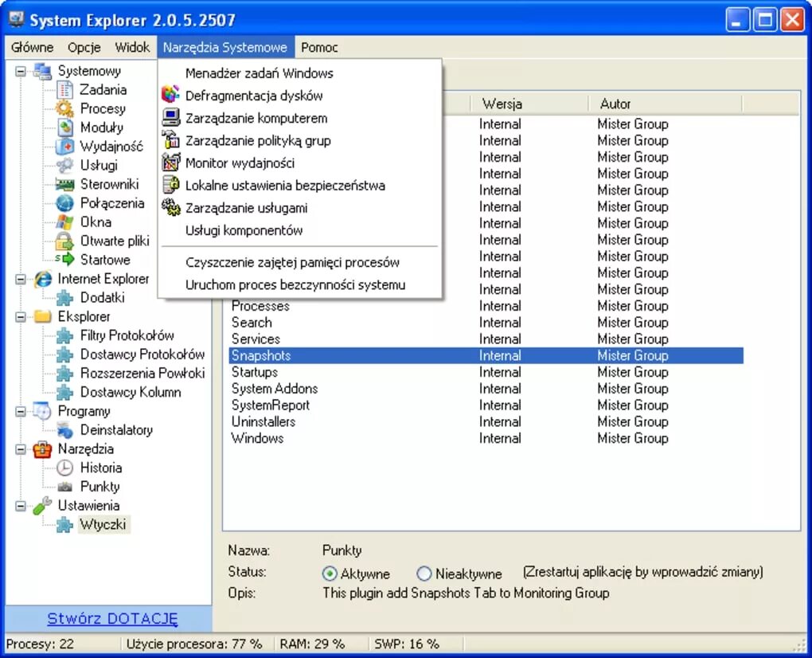Viewport: 812px width, 658px height.
Task: Click the Internet Explorer logo icon
Action: pos(43,279)
